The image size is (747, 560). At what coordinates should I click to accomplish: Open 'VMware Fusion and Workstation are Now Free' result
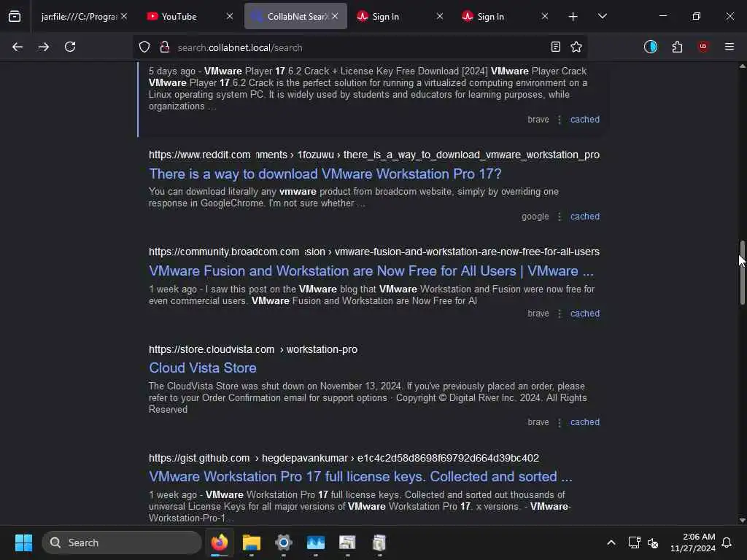[x=371, y=271]
